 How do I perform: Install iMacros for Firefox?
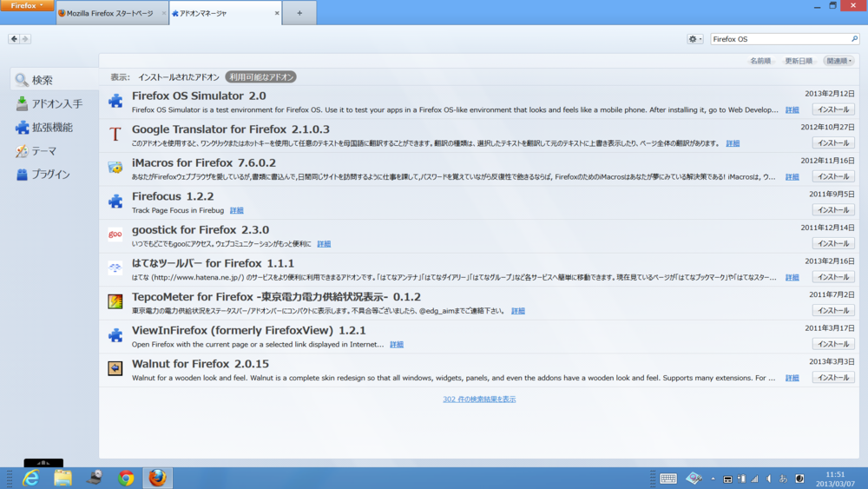(833, 176)
